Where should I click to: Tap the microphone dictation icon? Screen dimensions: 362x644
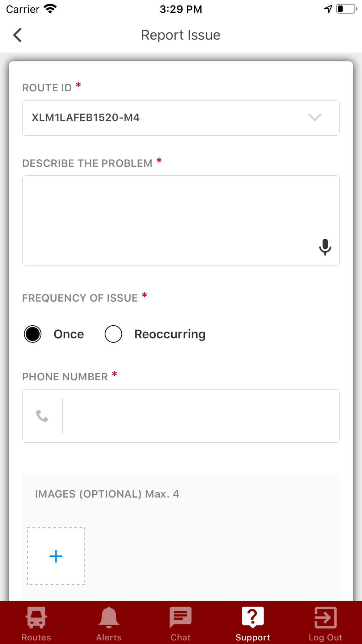click(x=325, y=247)
